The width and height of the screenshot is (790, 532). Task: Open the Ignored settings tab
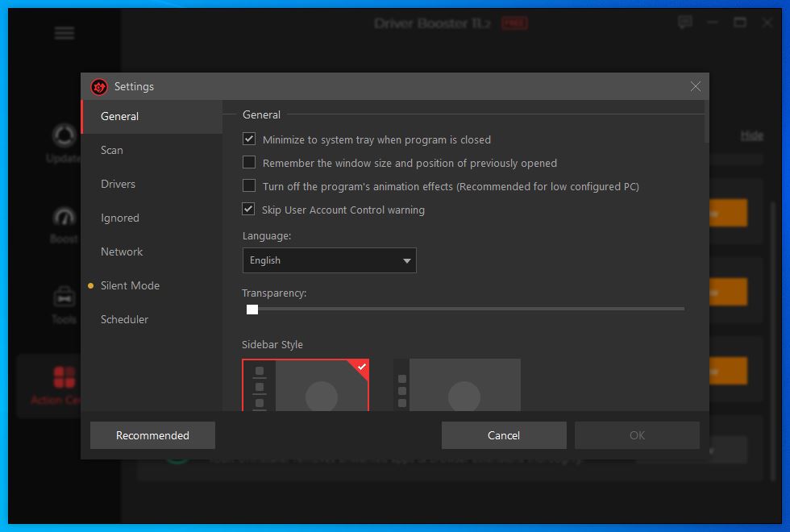pos(152,218)
